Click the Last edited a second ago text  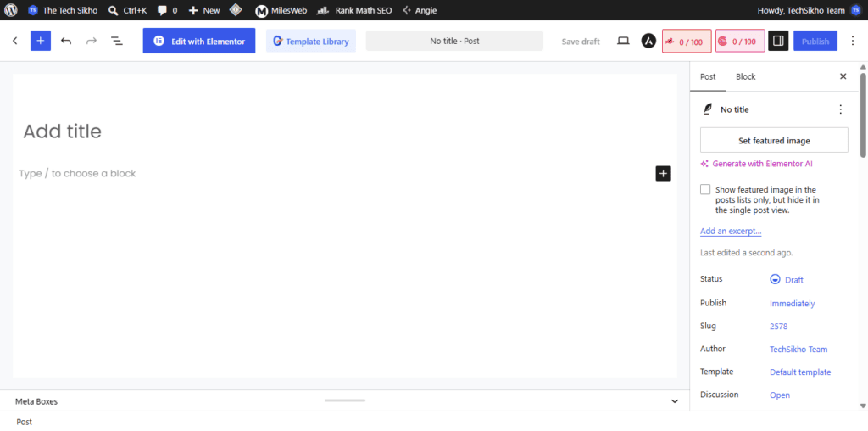[746, 253]
